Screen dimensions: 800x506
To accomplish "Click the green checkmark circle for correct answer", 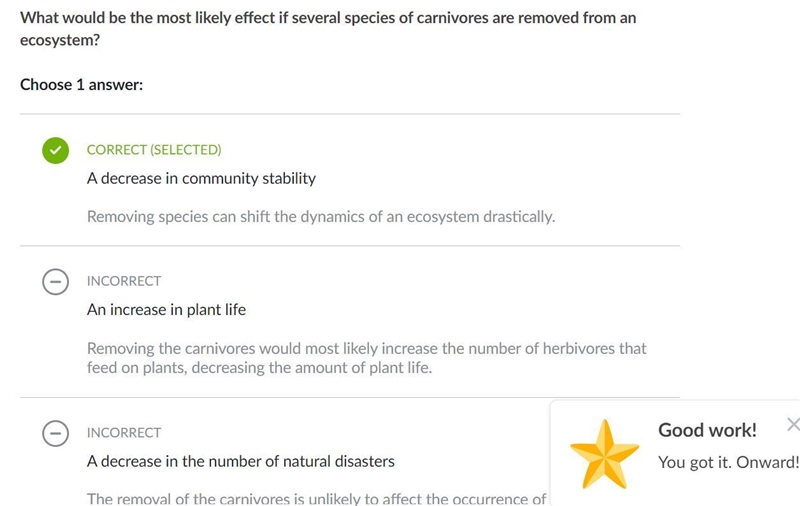I will [56, 150].
